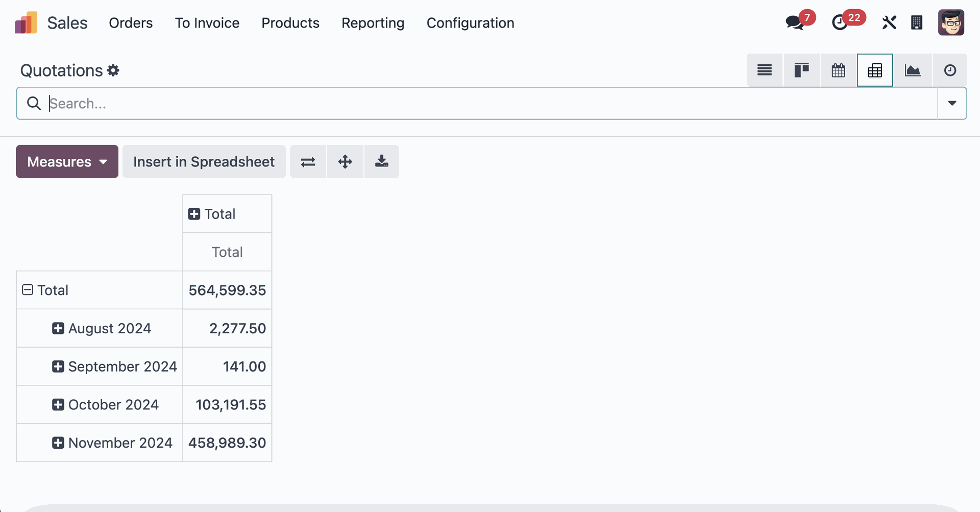Expand all rows and columns of the pivot
This screenshot has height=512, width=980.
pyautogui.click(x=345, y=161)
